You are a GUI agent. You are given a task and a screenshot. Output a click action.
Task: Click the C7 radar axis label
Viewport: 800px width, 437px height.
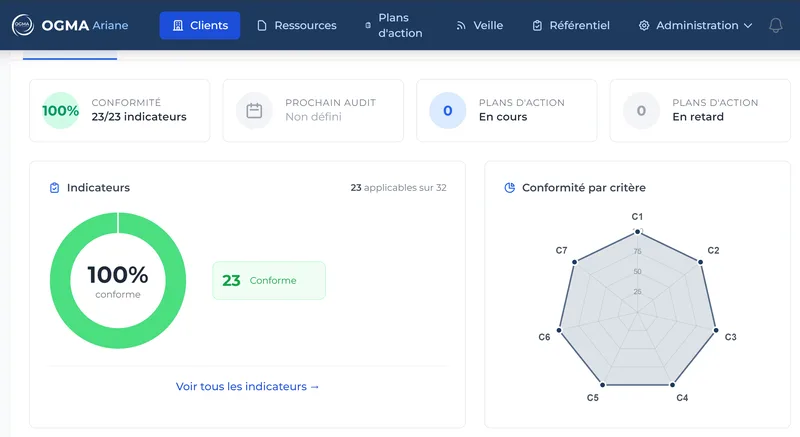(x=561, y=250)
